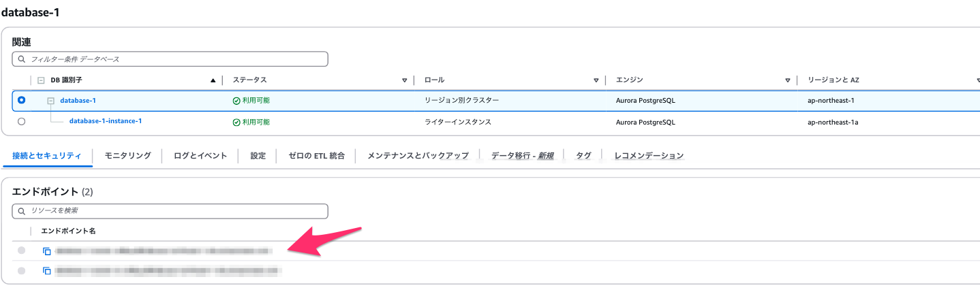The height and width of the screenshot is (292, 980).
Task: Sort by ステータス column arrow
Action: 405,80
